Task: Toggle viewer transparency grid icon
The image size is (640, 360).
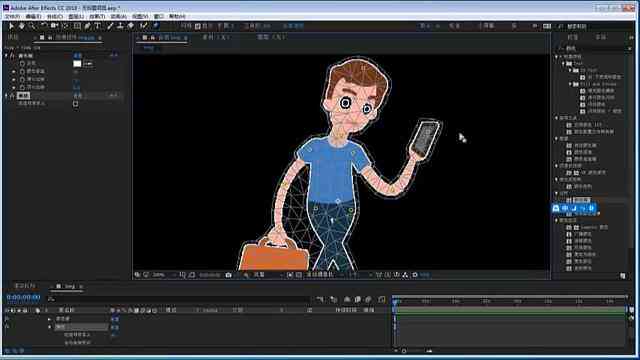Action: (x=299, y=275)
